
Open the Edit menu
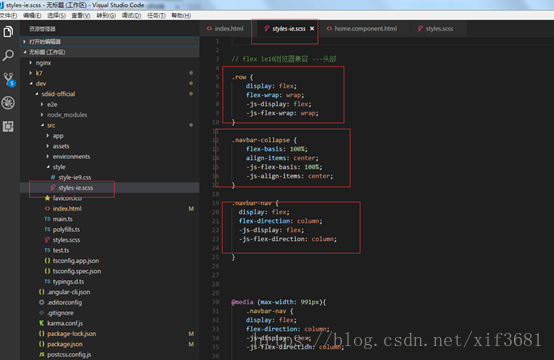click(x=32, y=16)
